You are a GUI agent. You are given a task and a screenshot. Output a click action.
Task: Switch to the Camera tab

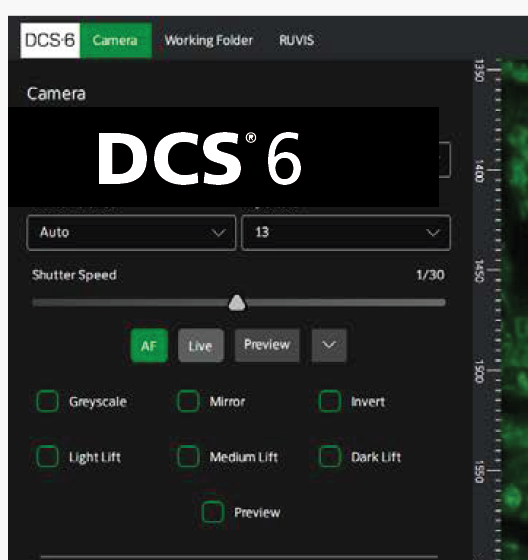[x=115, y=40]
